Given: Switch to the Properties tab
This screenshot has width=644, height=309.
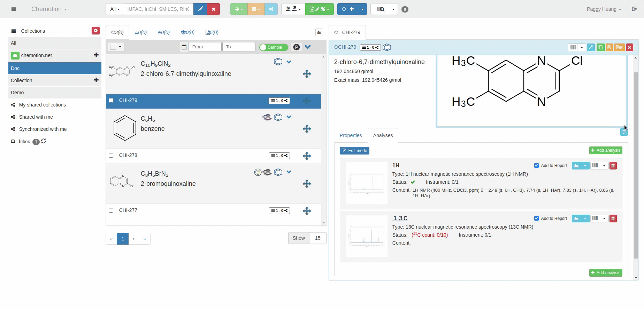Looking at the screenshot, I should (351, 135).
